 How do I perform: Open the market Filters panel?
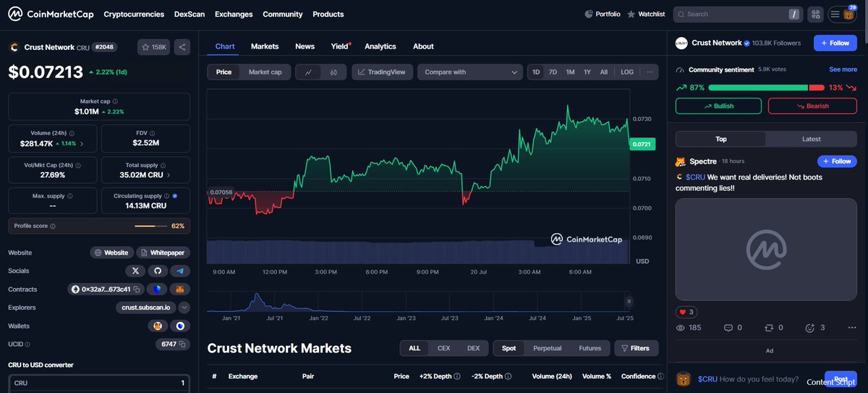pyautogui.click(x=637, y=348)
